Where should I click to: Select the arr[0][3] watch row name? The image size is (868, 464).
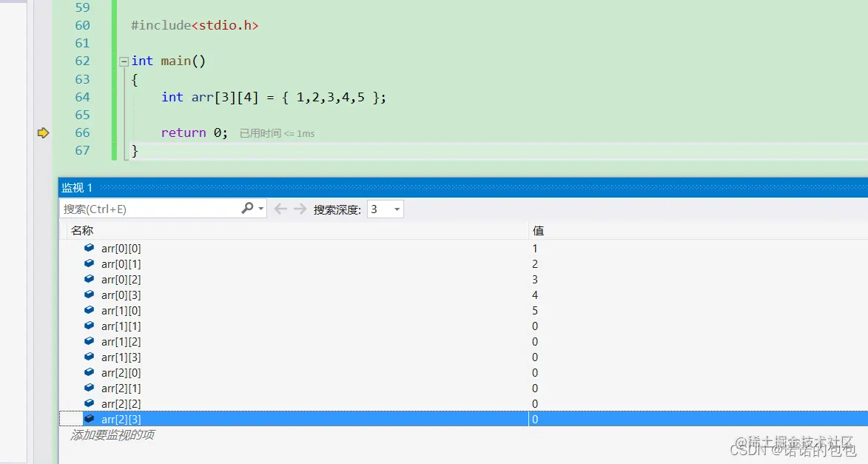point(121,295)
